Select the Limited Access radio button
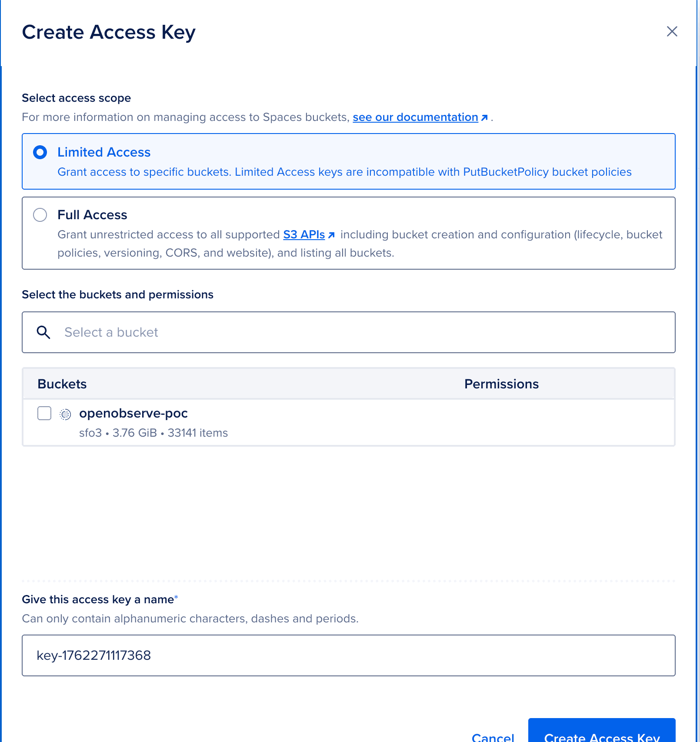 40,152
